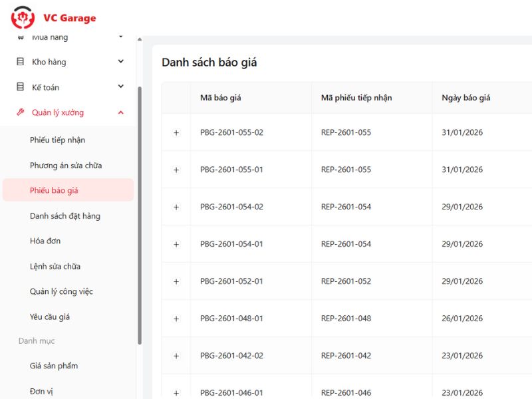
Task: Collapse the Quản lý xưởng section
Action: click(120, 112)
